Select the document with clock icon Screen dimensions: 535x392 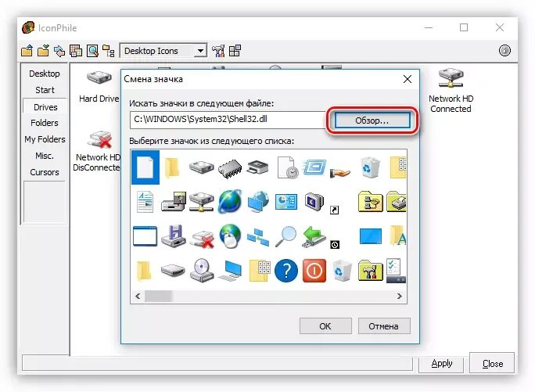pos(286,167)
